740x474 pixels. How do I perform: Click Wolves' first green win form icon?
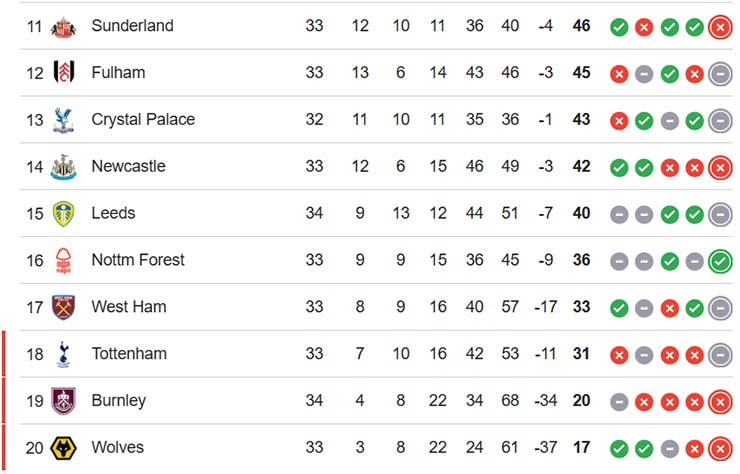click(619, 448)
